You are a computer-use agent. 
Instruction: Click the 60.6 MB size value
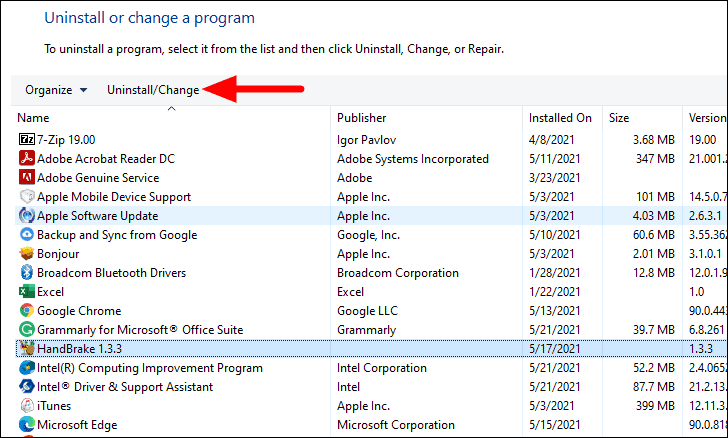654,235
